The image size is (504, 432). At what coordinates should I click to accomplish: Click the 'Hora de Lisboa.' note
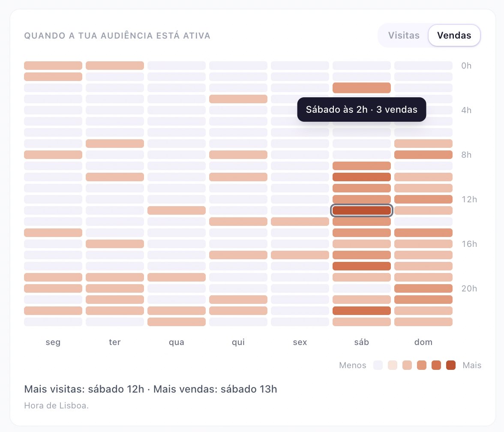(56, 405)
